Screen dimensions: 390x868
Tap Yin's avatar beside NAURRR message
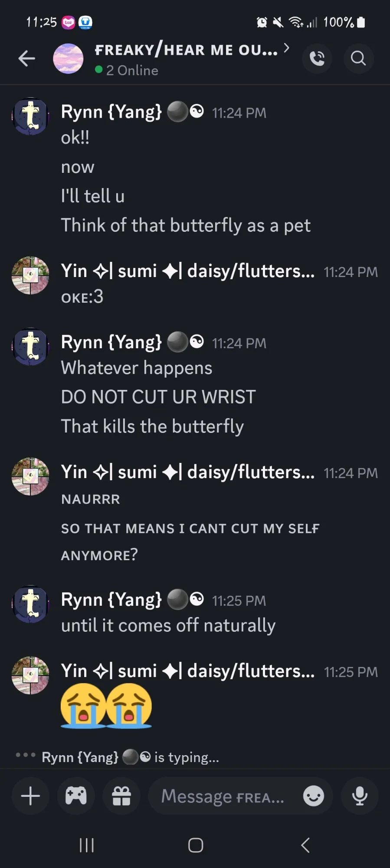[x=30, y=476]
